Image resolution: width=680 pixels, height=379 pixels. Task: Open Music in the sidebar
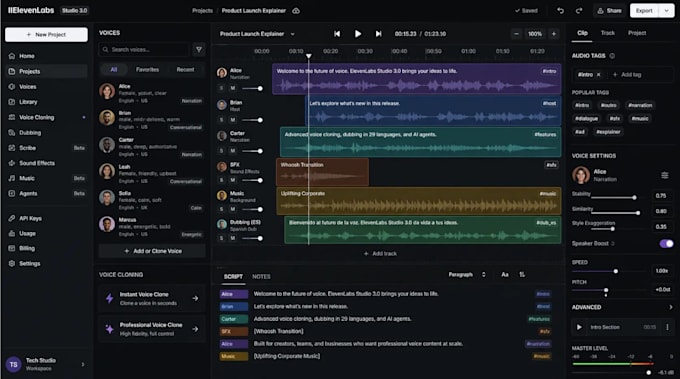pos(46,178)
